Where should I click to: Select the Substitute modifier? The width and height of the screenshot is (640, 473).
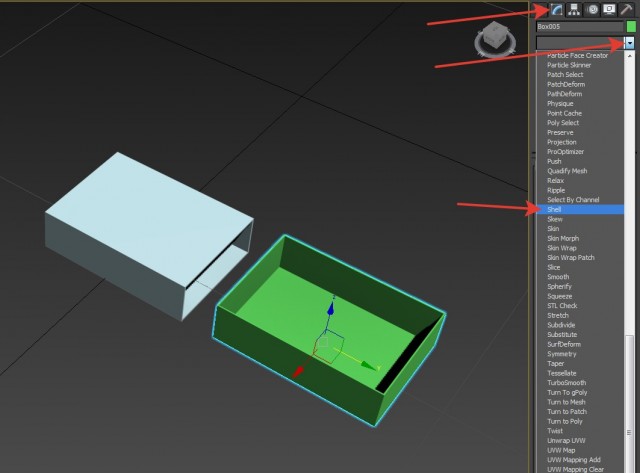click(562, 335)
